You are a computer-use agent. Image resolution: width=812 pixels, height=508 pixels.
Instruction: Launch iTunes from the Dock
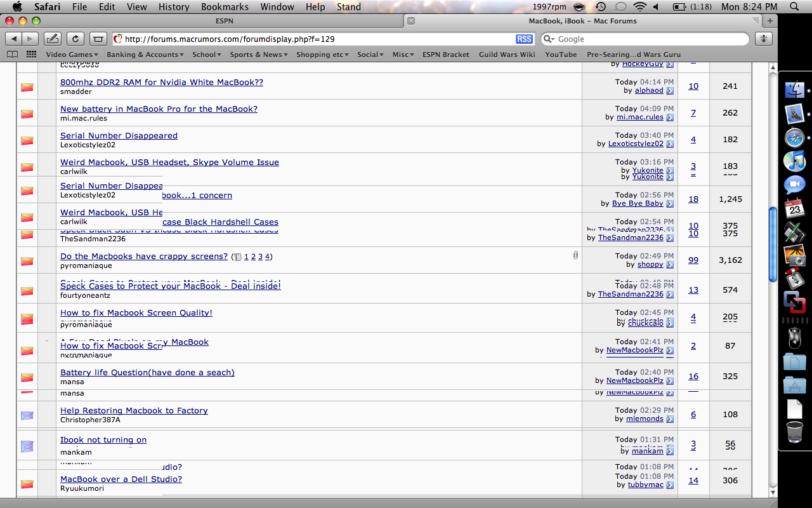click(x=794, y=161)
